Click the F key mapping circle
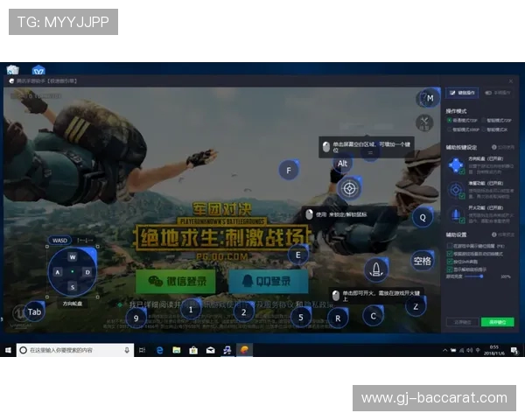The height and width of the screenshot is (420, 525). 289,170
